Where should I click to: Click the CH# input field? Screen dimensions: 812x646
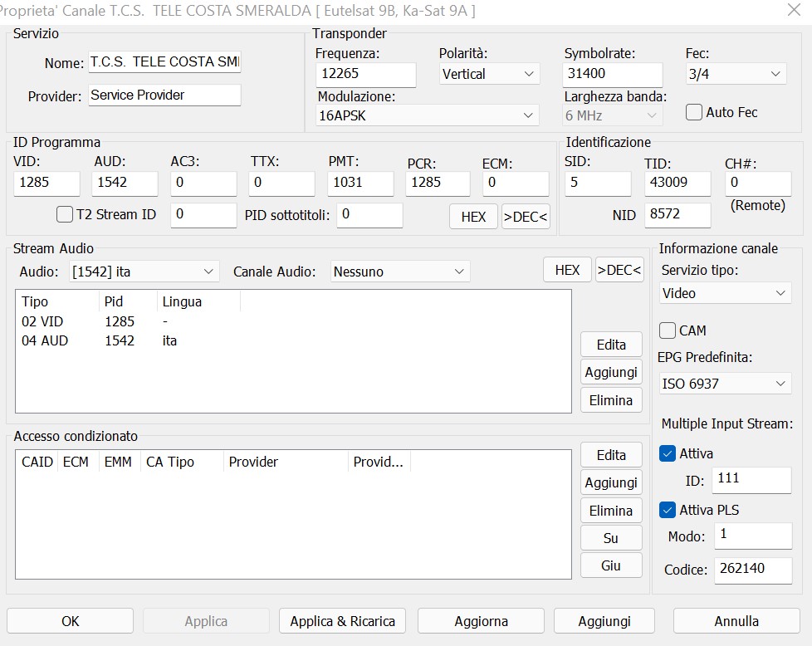point(758,184)
